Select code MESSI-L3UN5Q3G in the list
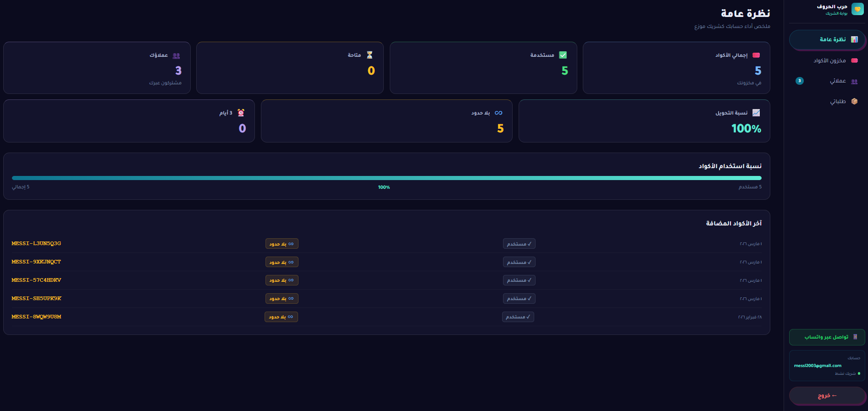The width and height of the screenshot is (868, 411). (36, 244)
